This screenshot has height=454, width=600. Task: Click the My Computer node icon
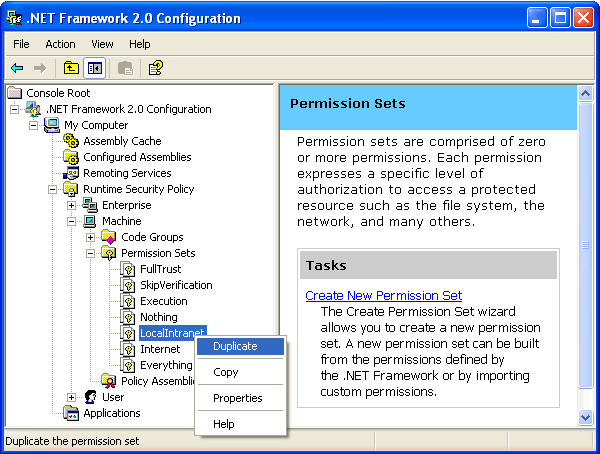[53, 125]
